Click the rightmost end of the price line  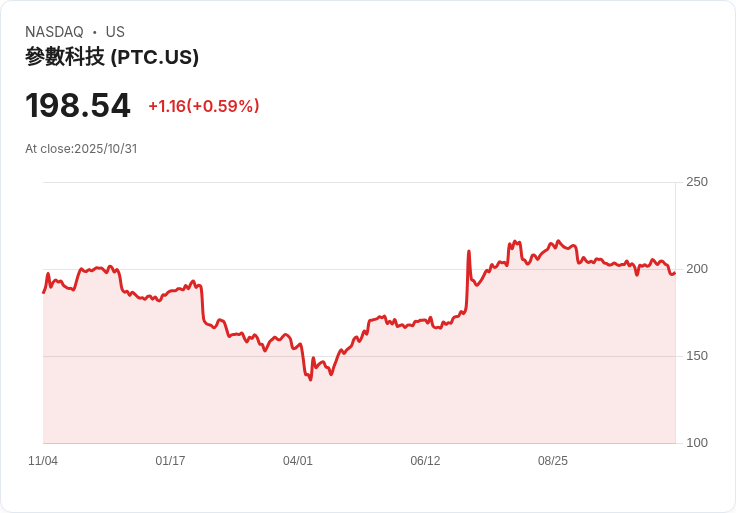point(674,272)
